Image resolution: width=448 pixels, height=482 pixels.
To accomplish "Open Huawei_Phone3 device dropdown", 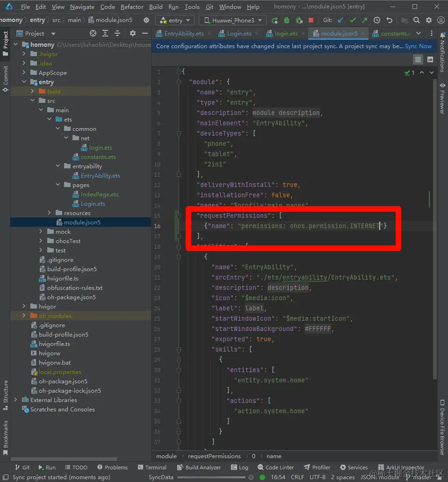I will pyautogui.click(x=233, y=20).
